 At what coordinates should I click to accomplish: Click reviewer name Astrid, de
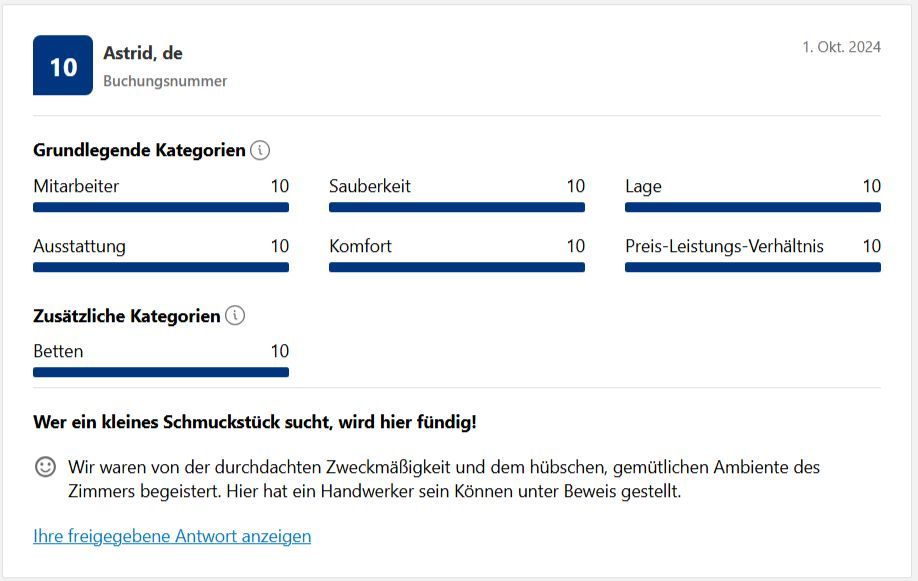143,53
